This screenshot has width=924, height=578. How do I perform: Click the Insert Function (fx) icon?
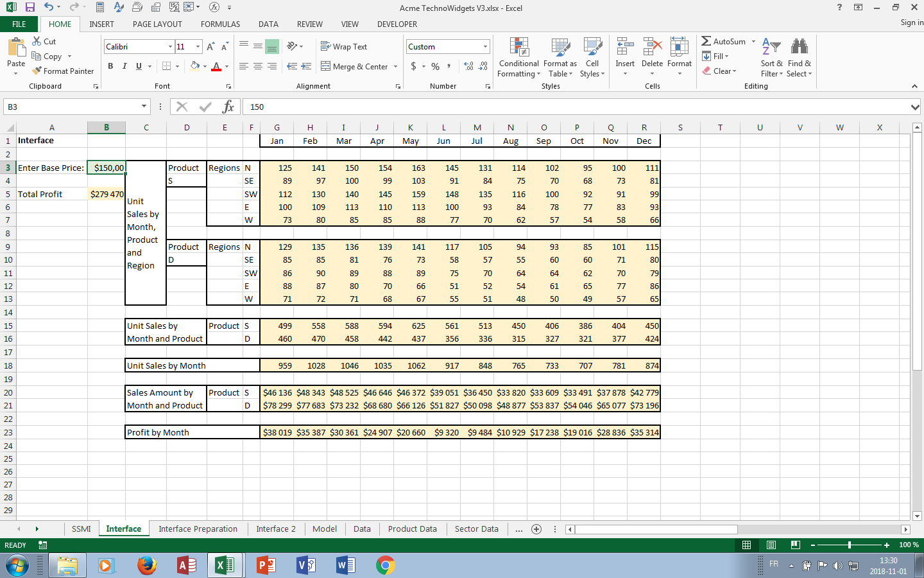point(229,107)
